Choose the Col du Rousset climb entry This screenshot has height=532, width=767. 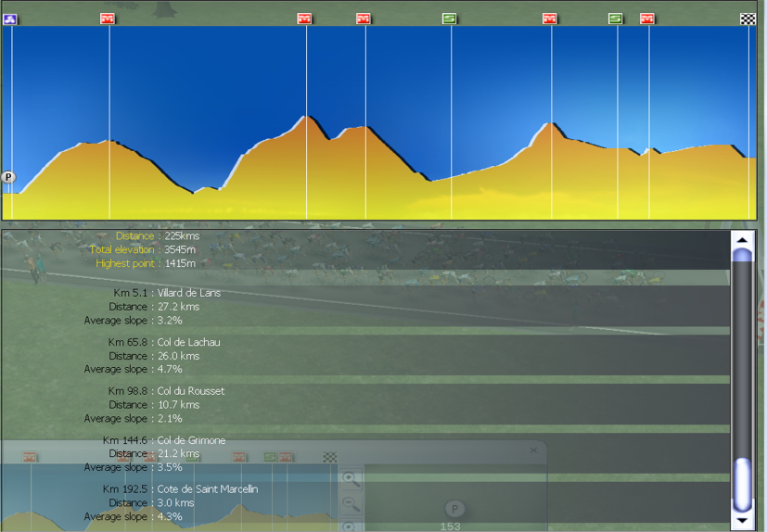(191, 391)
